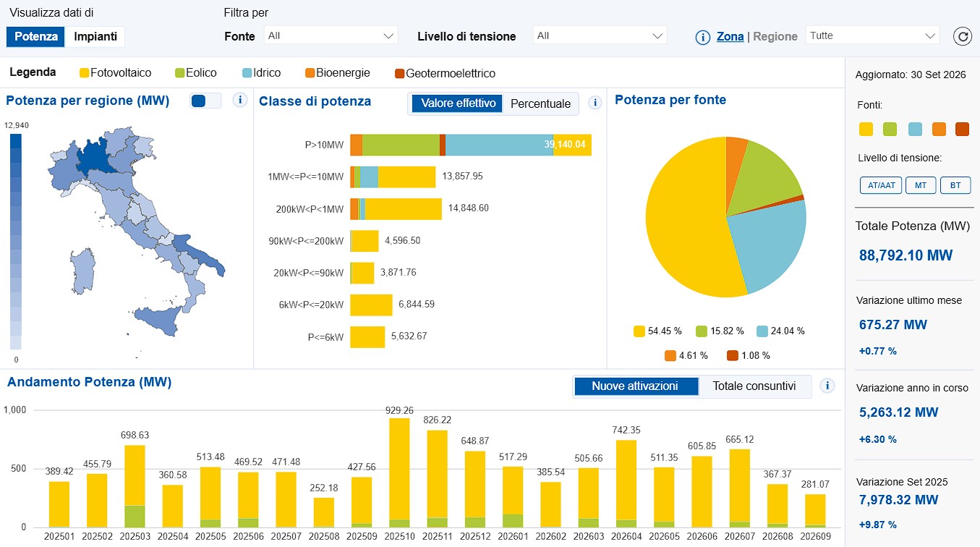
Task: Toggle BT voltage level filter
Action: click(x=955, y=185)
